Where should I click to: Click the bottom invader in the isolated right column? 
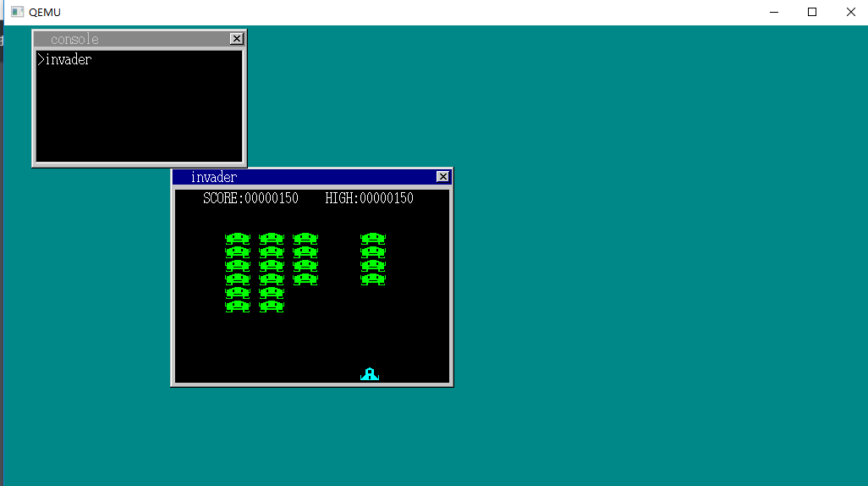[373, 279]
